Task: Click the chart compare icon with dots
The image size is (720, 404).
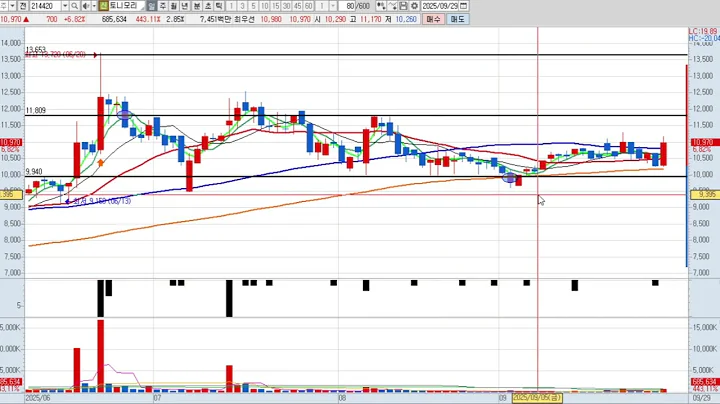Action: coord(381,6)
